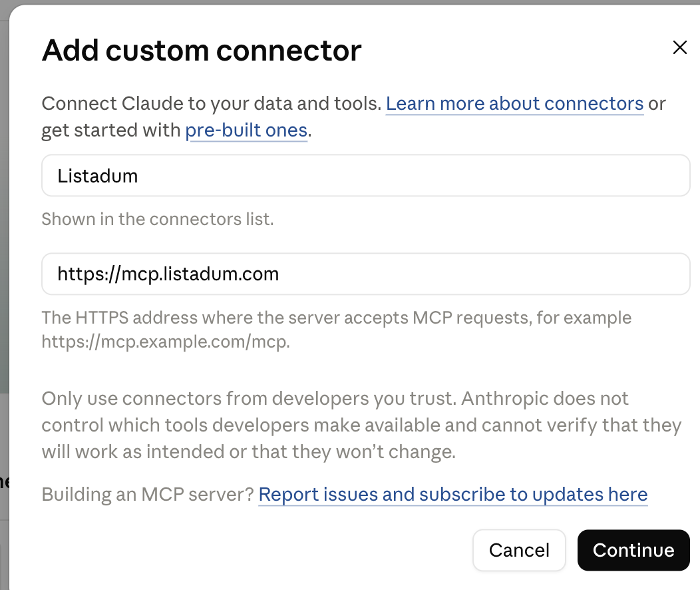Open Report issues and subscribe to updates link
The image size is (700, 590).
click(x=452, y=494)
